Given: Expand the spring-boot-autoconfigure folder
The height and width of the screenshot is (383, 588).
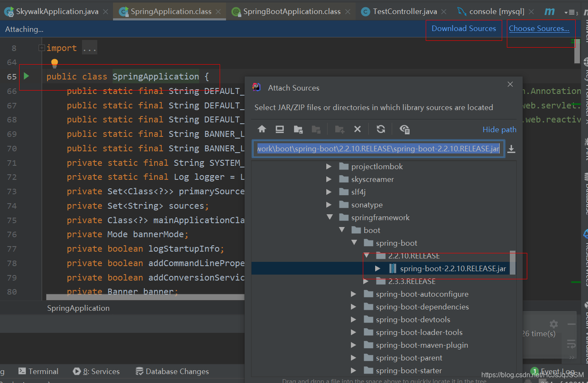Looking at the screenshot, I should [353, 294].
